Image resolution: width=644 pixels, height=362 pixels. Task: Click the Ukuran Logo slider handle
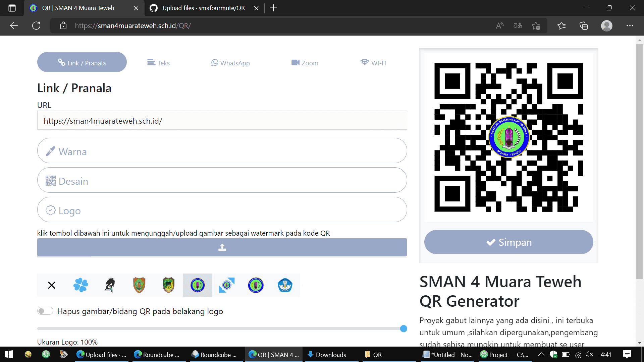click(404, 329)
